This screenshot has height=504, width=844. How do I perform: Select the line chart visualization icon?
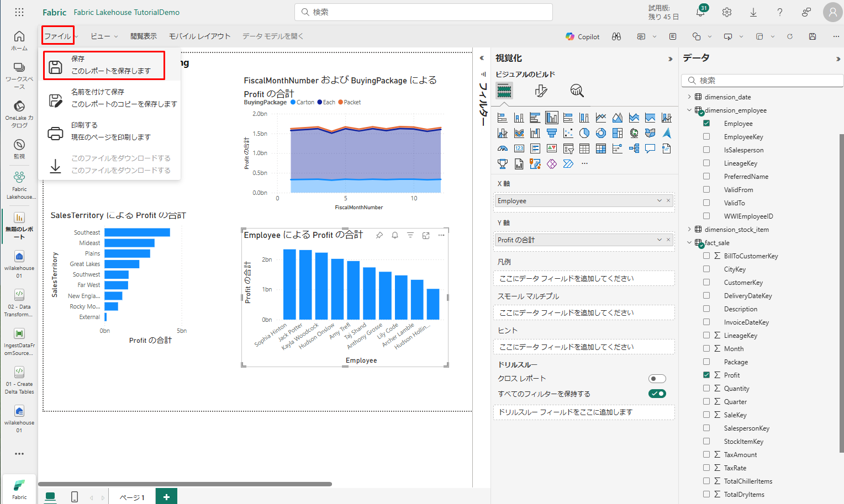[601, 118]
